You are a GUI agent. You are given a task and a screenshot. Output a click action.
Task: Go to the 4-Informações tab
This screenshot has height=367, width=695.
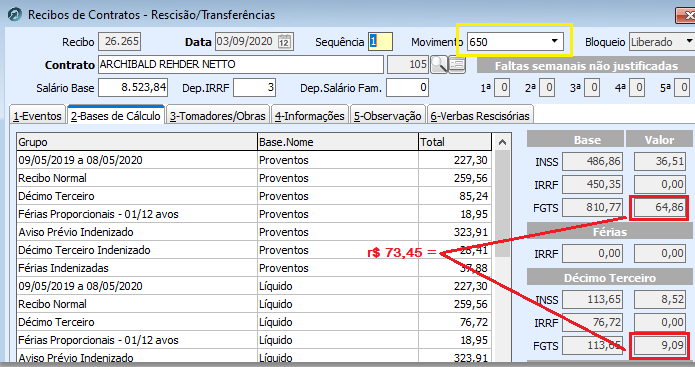(309, 116)
